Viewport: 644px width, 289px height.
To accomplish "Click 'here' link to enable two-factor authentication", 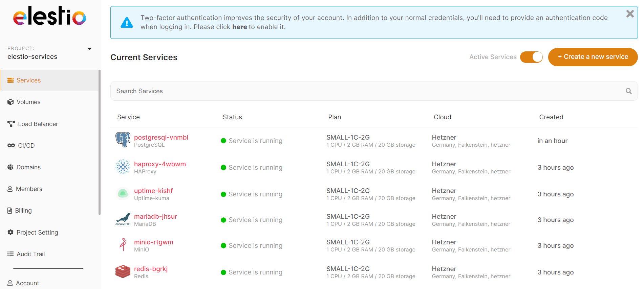I will pyautogui.click(x=239, y=27).
